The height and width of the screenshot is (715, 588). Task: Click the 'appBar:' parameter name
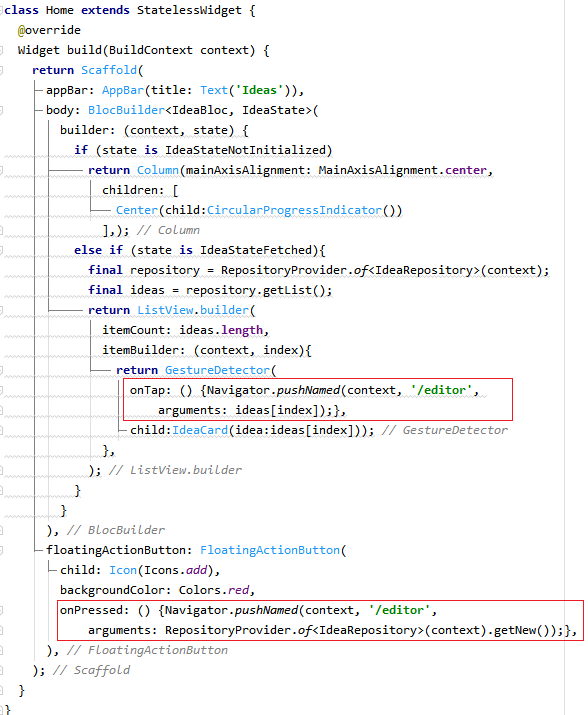pos(70,90)
